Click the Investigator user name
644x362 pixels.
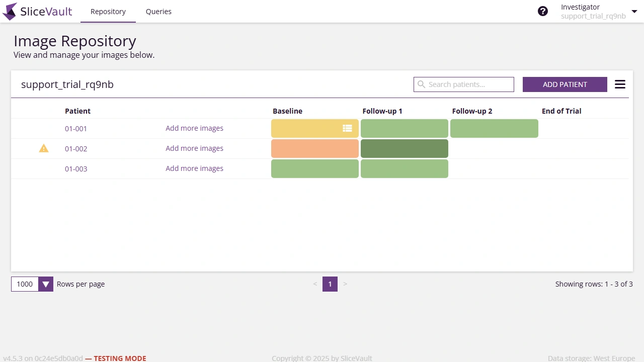[x=581, y=7]
